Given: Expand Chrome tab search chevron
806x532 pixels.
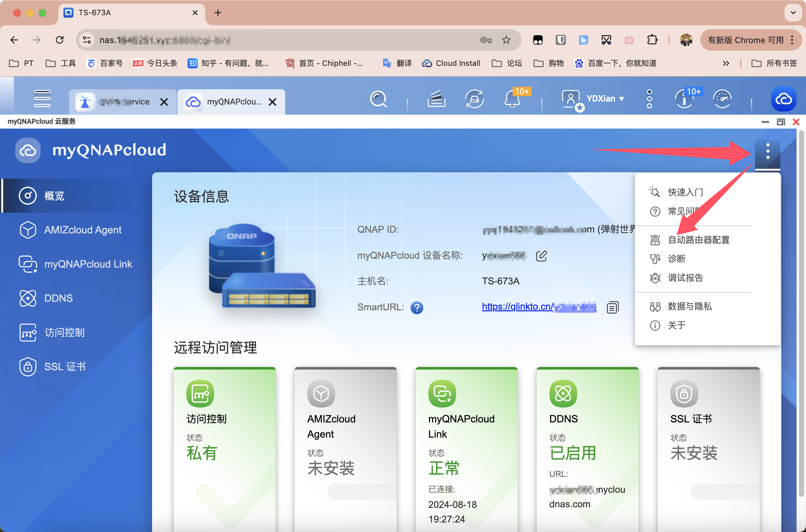Looking at the screenshot, I should pos(793,13).
